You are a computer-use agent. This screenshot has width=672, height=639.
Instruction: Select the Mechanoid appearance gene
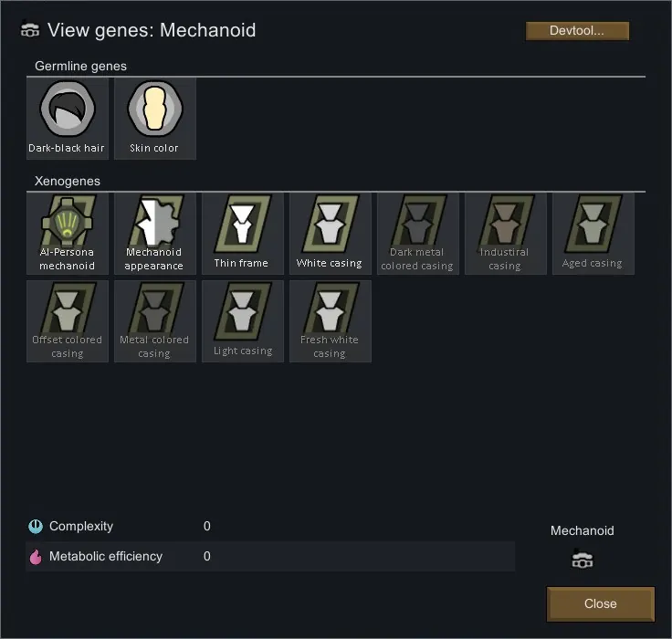click(x=155, y=234)
